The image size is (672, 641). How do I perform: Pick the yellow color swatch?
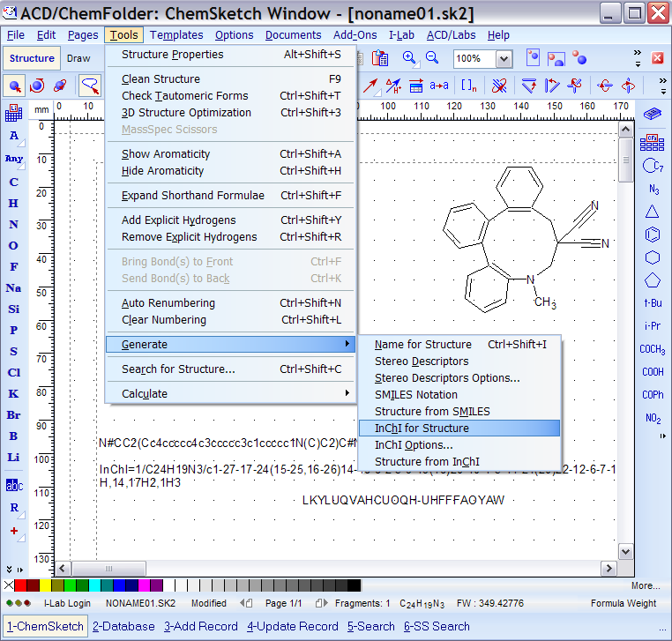click(x=46, y=585)
